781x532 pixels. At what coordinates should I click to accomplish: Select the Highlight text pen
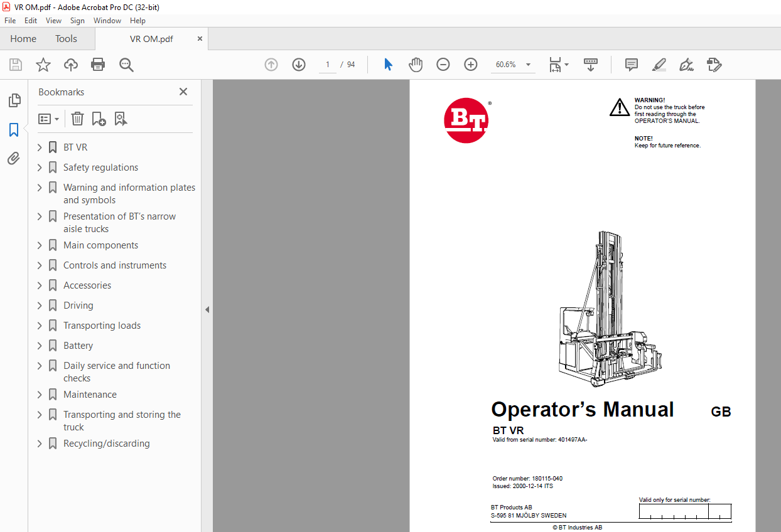659,65
